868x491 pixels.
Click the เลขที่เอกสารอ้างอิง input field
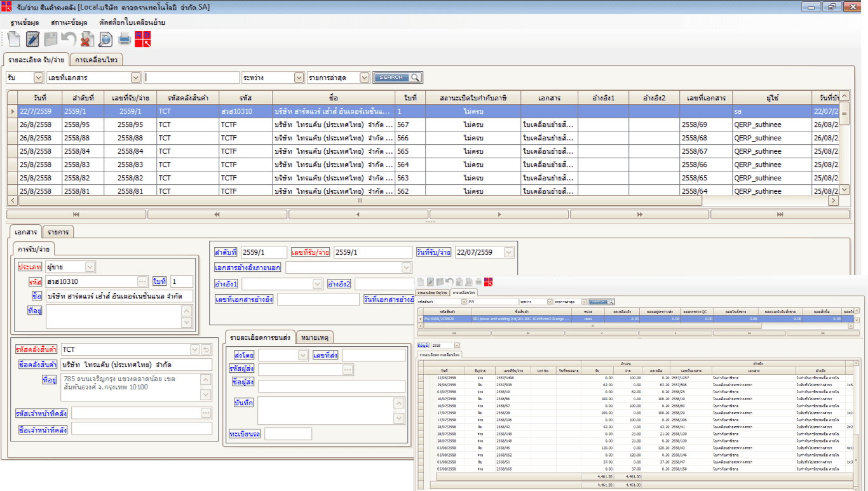tap(318, 299)
